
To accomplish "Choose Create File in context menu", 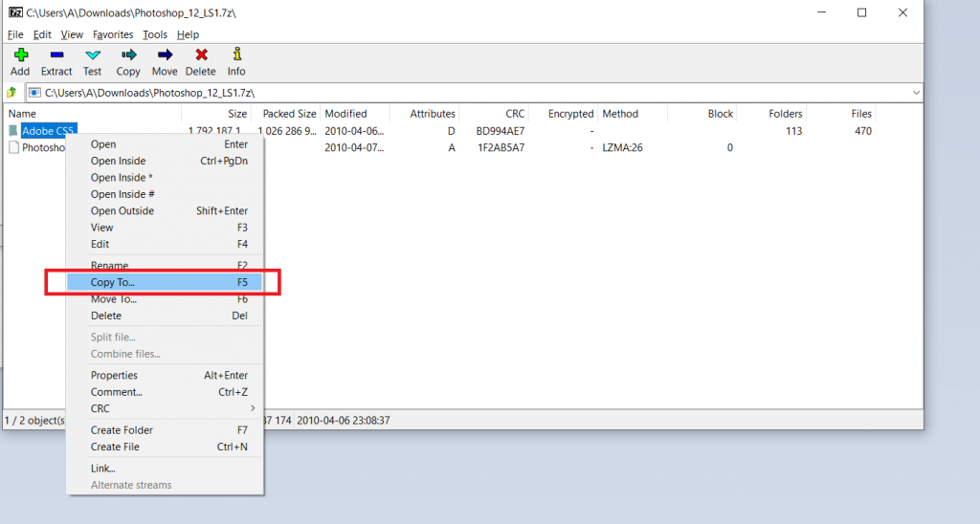I will (x=165, y=448).
